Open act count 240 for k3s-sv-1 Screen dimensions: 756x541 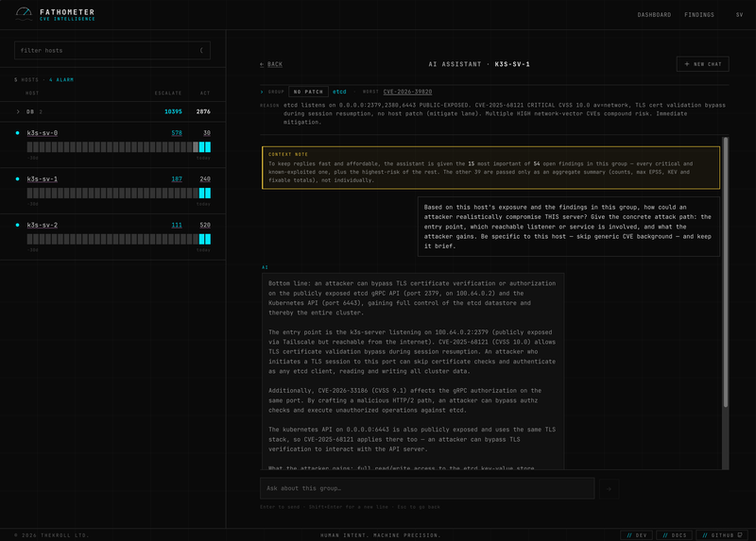click(205, 179)
